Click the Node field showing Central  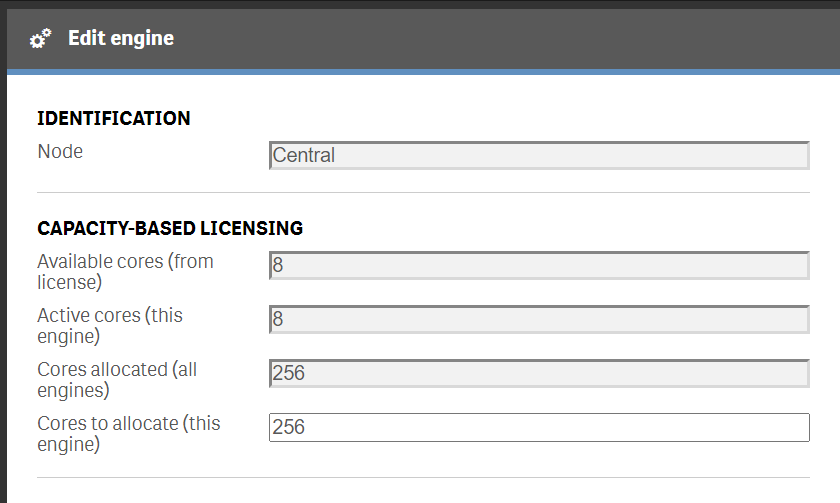(539, 156)
